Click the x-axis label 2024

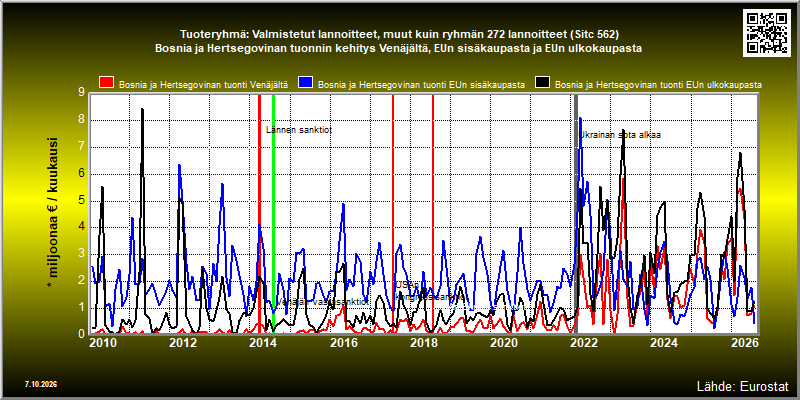pos(663,343)
